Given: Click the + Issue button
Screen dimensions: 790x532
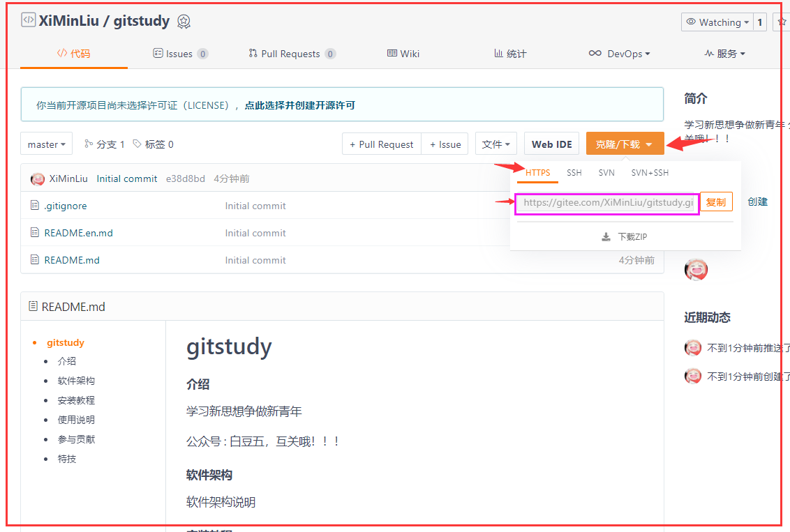Looking at the screenshot, I should (445, 144).
